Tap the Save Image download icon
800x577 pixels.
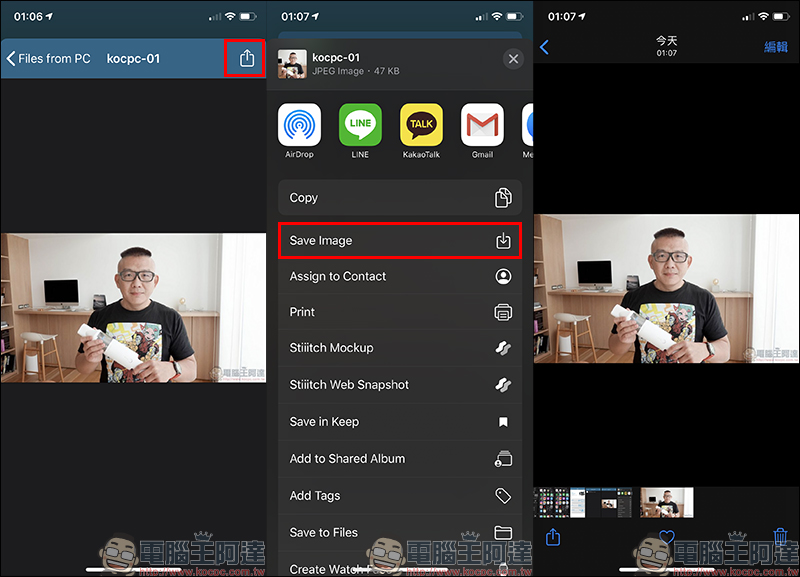pyautogui.click(x=503, y=240)
